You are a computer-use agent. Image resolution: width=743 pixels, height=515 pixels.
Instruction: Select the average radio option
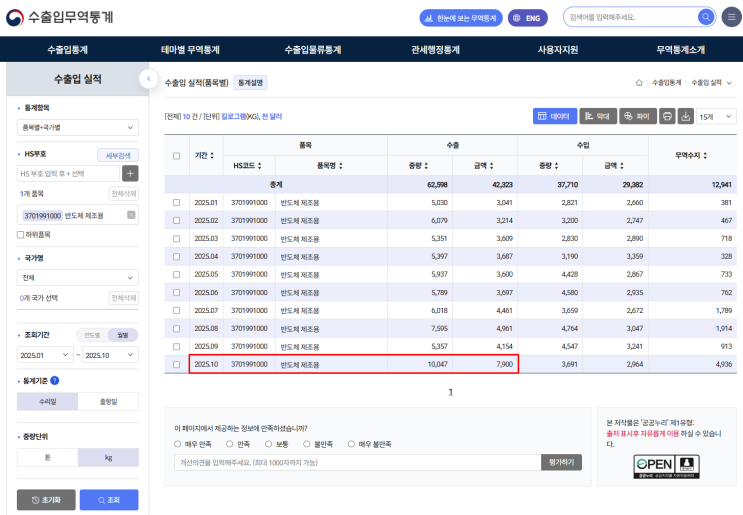point(268,444)
